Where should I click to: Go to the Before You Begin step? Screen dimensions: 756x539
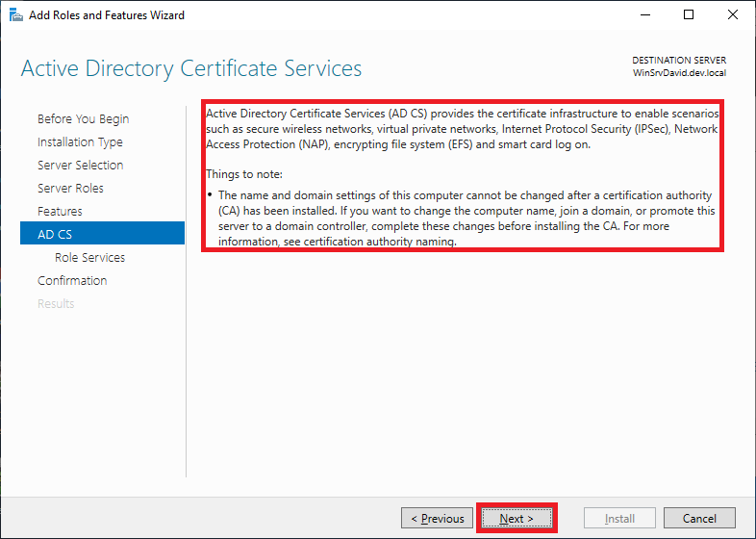[x=83, y=119]
